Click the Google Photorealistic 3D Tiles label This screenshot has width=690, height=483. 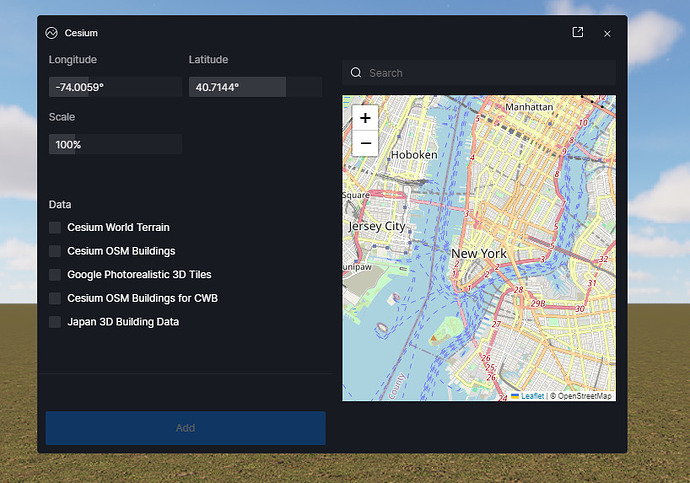tap(139, 274)
